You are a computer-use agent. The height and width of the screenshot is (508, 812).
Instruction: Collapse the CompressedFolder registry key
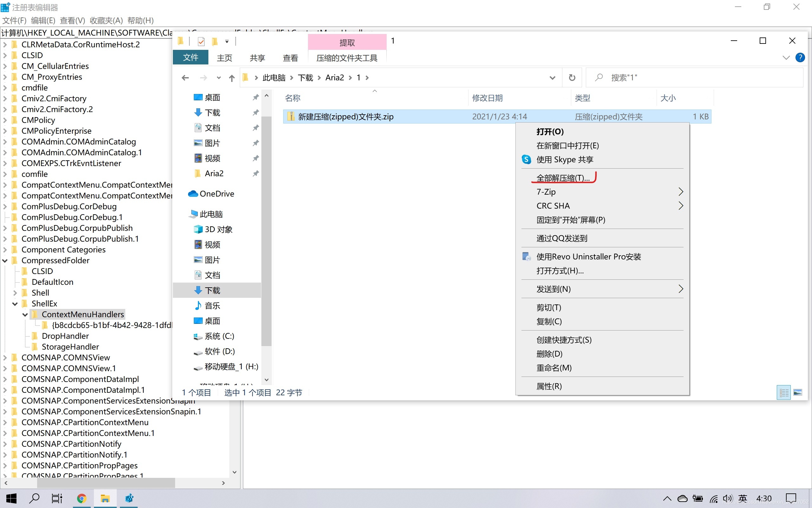click(x=5, y=261)
